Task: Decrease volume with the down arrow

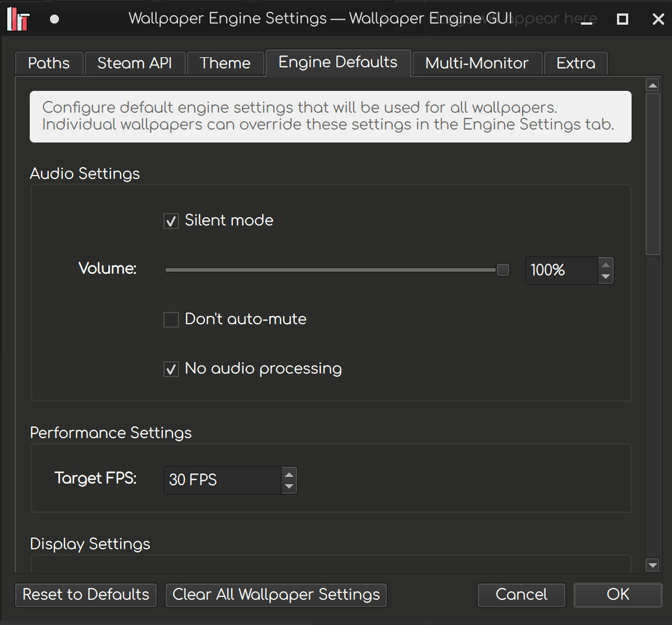Action: (x=606, y=277)
